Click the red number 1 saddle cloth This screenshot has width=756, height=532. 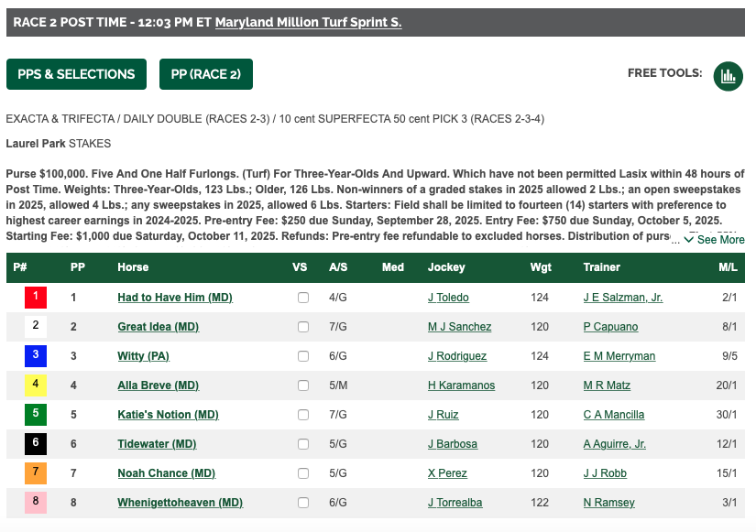(36, 298)
